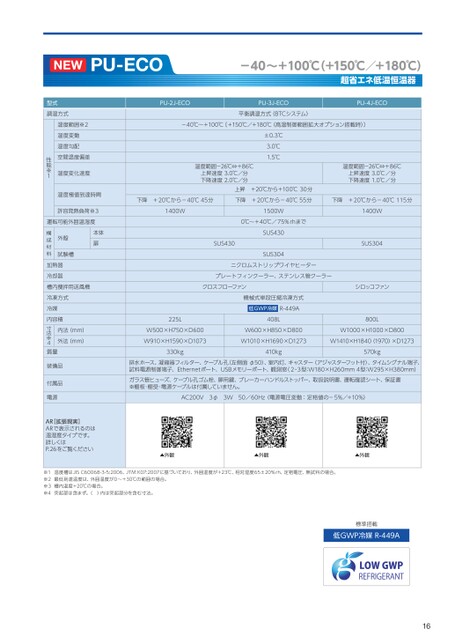Click the 超省エネ低温恒温器 subtitle
Screen dimensions: 455x644
(378, 80)
